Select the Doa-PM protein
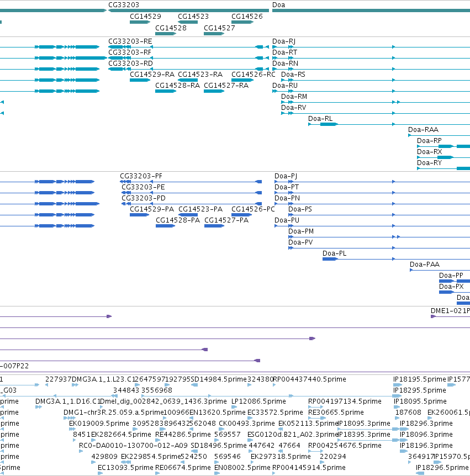 click(x=301, y=231)
